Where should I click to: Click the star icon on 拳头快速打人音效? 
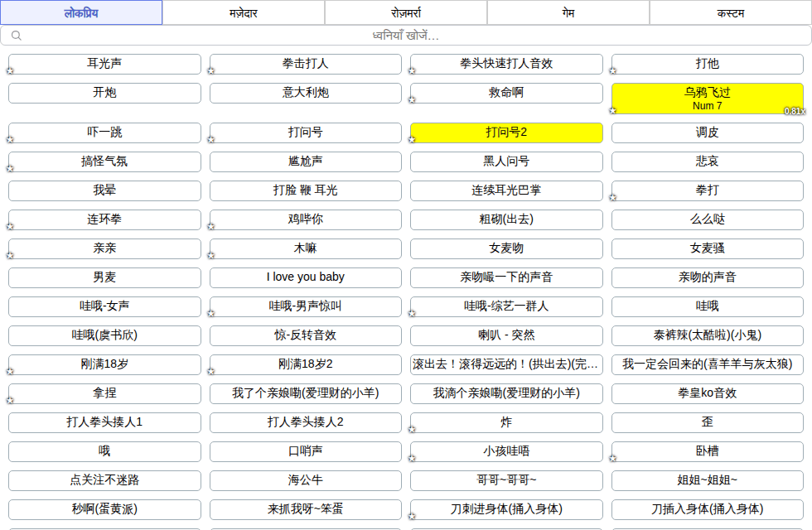412,71
